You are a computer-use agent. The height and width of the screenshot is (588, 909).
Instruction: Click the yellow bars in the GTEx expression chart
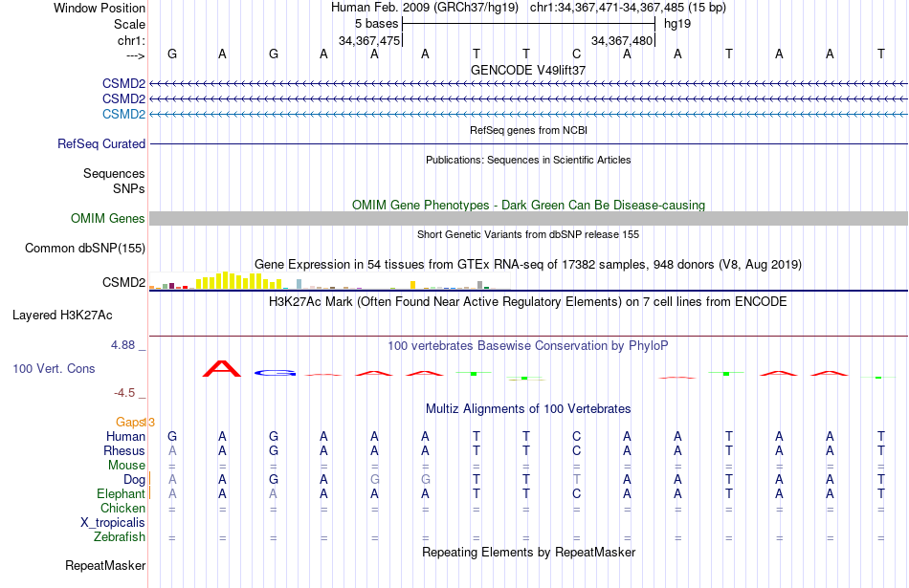pyautogui.click(x=238, y=280)
